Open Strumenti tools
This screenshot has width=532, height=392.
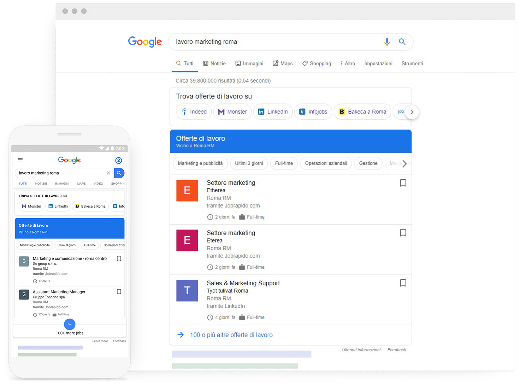point(412,64)
